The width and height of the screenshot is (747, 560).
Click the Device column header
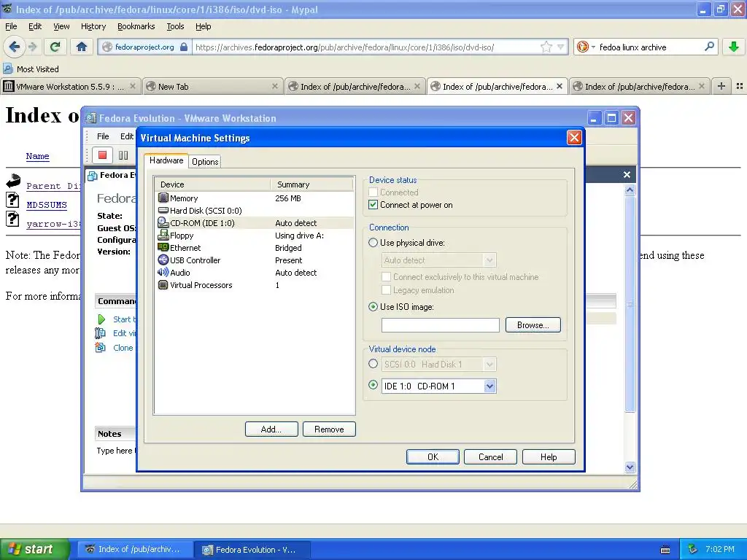pos(213,184)
